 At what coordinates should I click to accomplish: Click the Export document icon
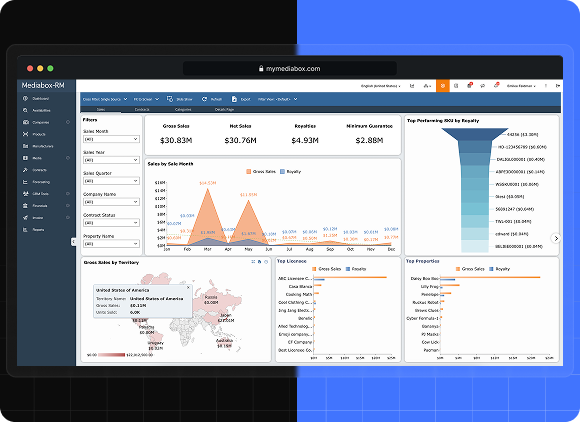tap(234, 99)
